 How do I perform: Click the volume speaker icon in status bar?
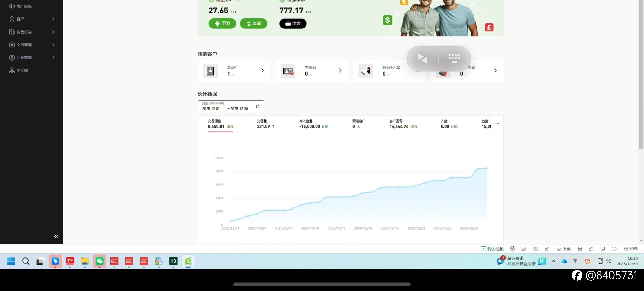click(x=614, y=249)
